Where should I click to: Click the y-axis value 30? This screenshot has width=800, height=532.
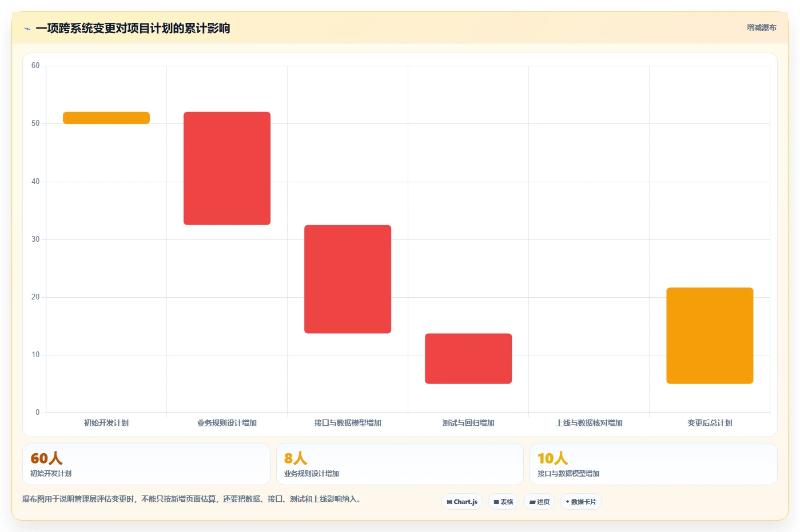pos(35,239)
